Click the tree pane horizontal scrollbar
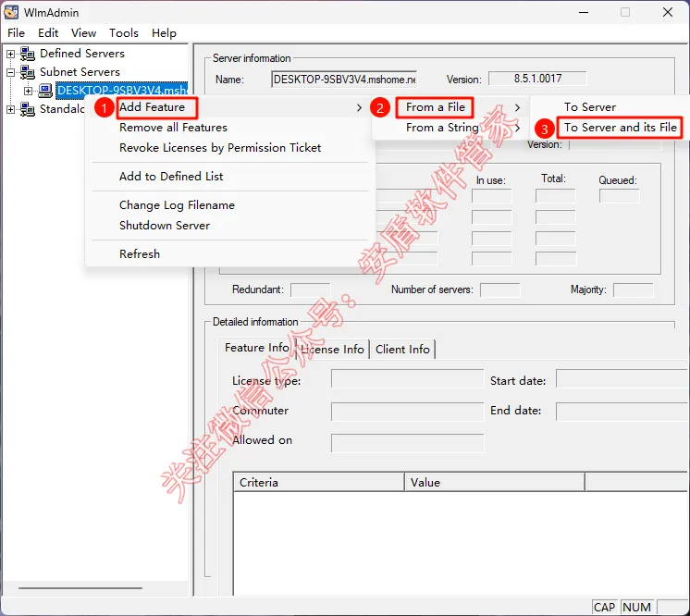 tap(80, 588)
